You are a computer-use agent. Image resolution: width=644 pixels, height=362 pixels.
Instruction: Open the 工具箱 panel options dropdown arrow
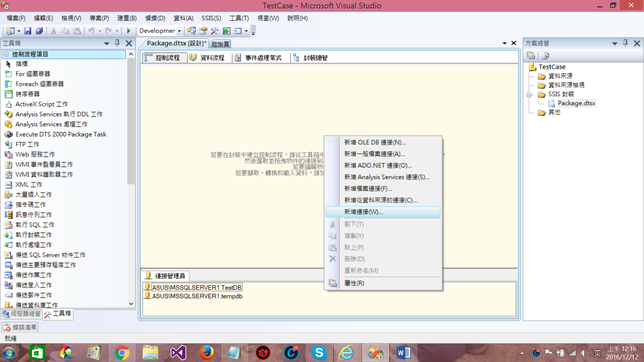[107, 43]
